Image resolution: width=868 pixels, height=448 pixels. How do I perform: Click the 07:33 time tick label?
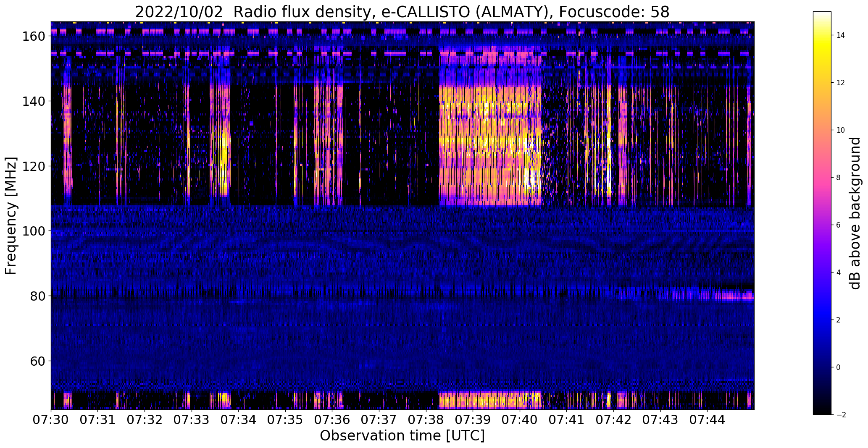191,420
